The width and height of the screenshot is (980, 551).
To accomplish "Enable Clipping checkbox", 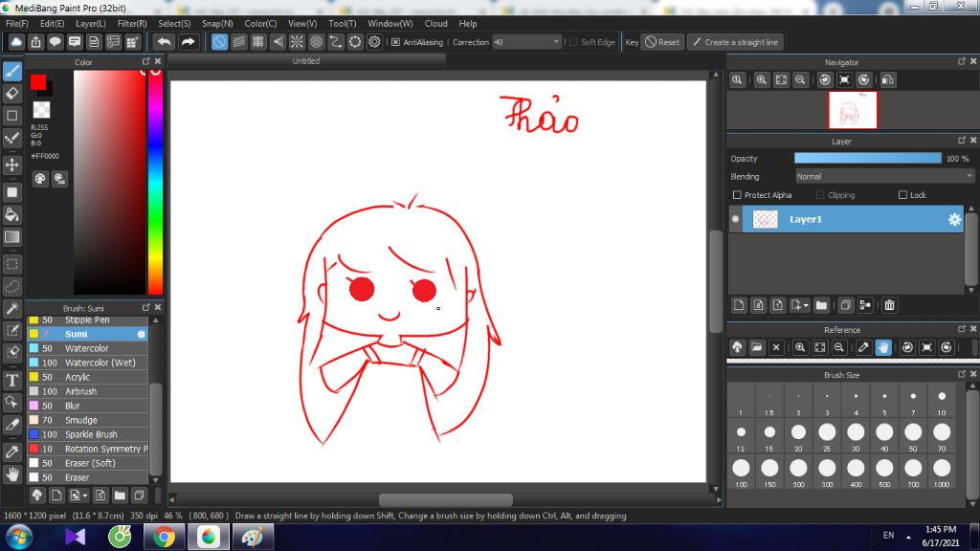I will (x=820, y=195).
